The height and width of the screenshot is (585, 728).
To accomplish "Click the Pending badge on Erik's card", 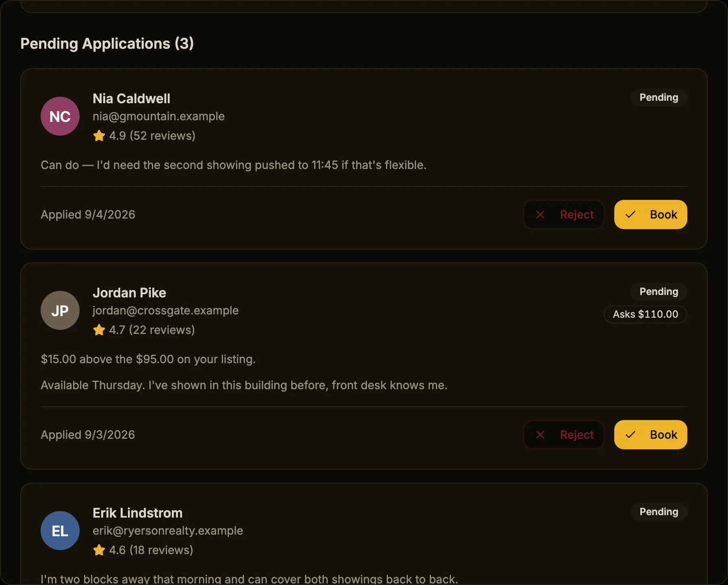I will [x=659, y=512].
